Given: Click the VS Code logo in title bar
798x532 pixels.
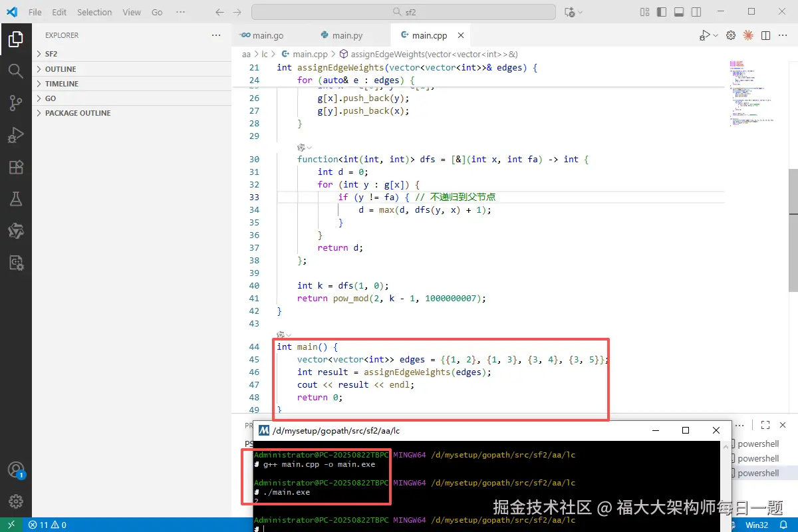Looking at the screenshot, I should (12, 12).
